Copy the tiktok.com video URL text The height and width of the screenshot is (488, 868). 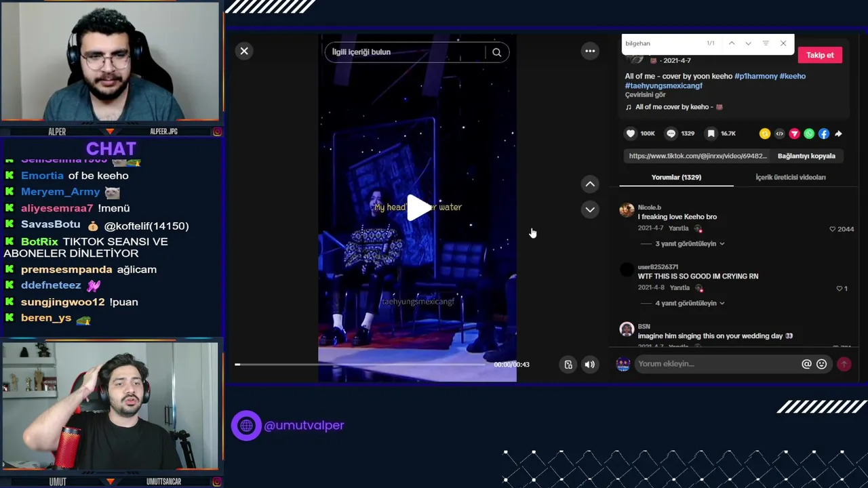(x=698, y=156)
